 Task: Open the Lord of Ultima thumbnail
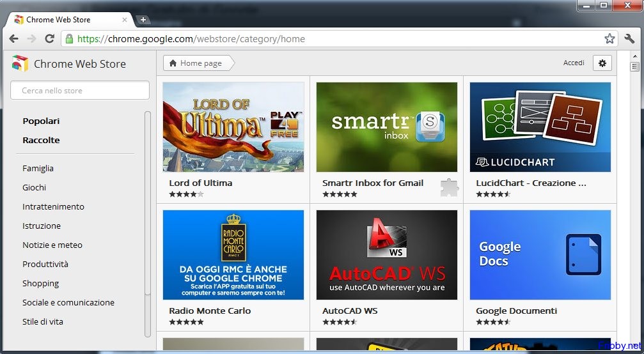point(233,127)
